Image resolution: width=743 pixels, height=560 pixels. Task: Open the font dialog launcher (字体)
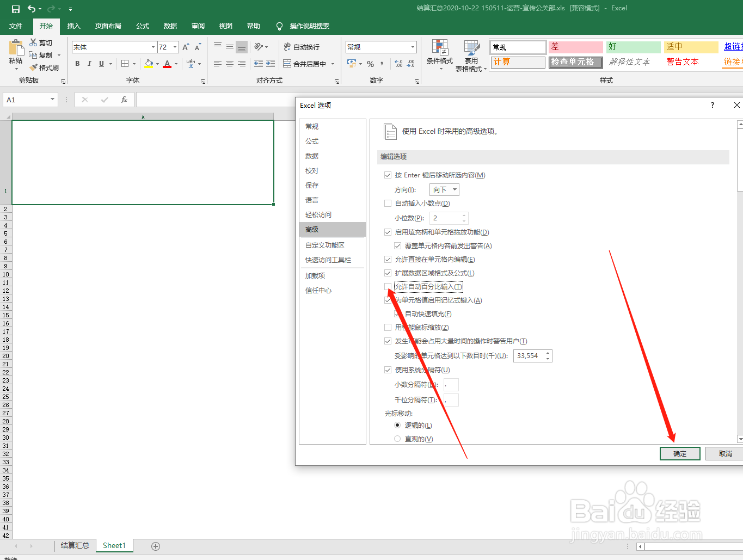203,81
